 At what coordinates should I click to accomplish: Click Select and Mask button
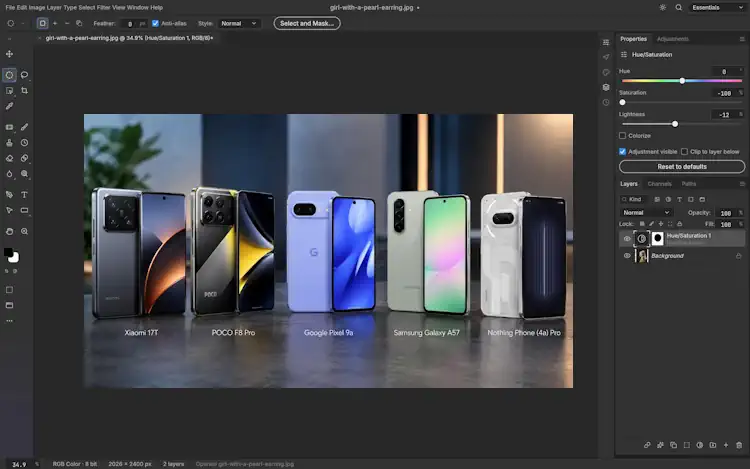pos(307,23)
